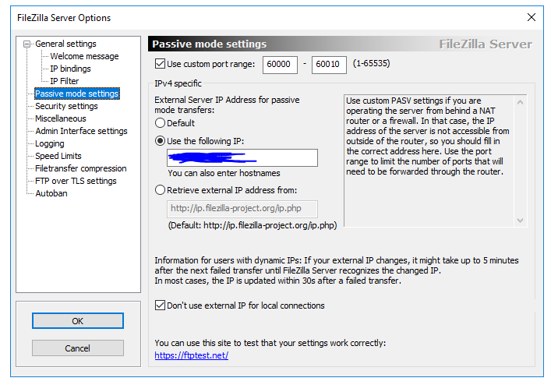Screen dimensions: 551x392
Task: Toggle Don't use external IP for local connections
Action: pos(160,305)
